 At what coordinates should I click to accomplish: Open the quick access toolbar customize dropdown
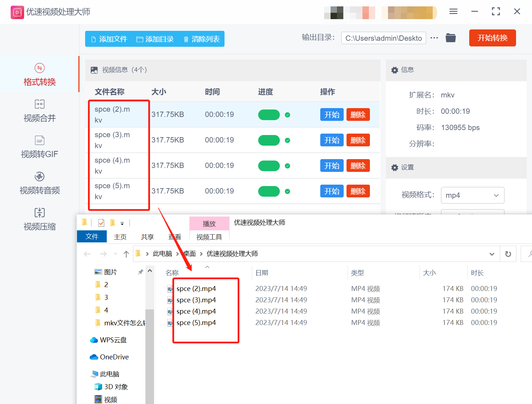pos(122,223)
